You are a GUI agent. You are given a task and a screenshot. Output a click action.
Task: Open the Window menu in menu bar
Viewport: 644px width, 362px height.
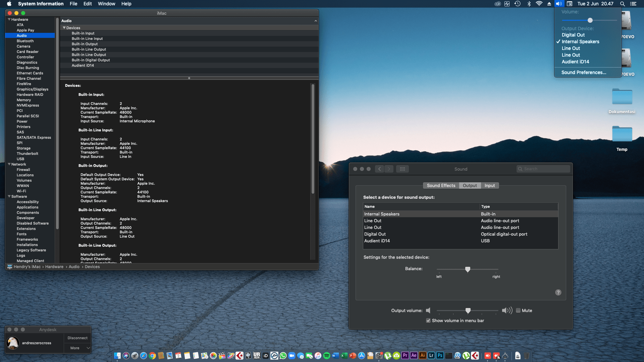pyautogui.click(x=106, y=4)
